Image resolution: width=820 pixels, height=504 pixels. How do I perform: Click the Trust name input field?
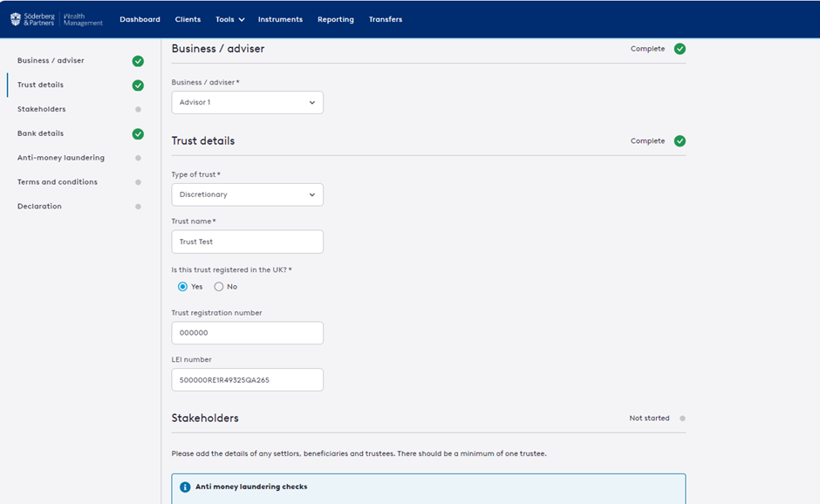[x=247, y=242]
